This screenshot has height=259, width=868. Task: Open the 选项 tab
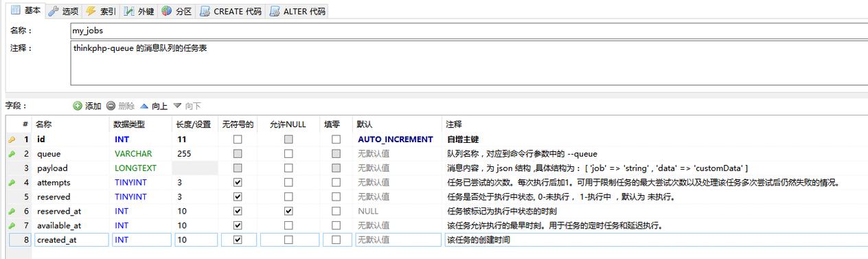[63, 11]
